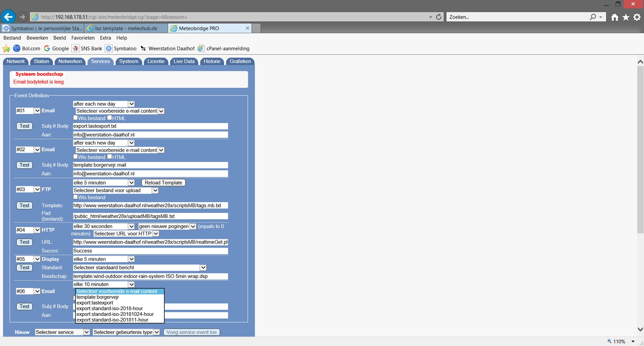Go to the Live Data tab
The image size is (644, 346).
pos(184,61)
